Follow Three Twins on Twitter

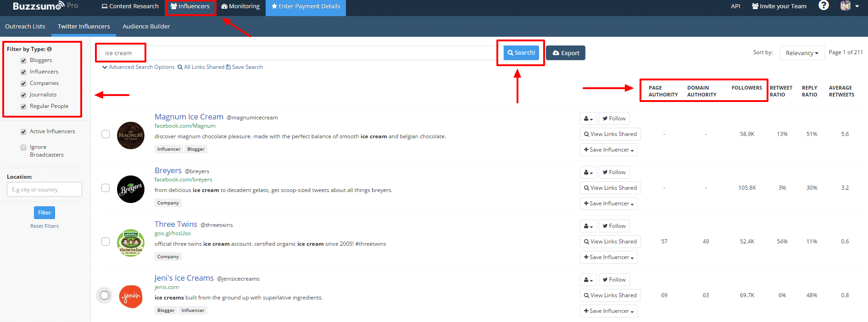(x=614, y=226)
